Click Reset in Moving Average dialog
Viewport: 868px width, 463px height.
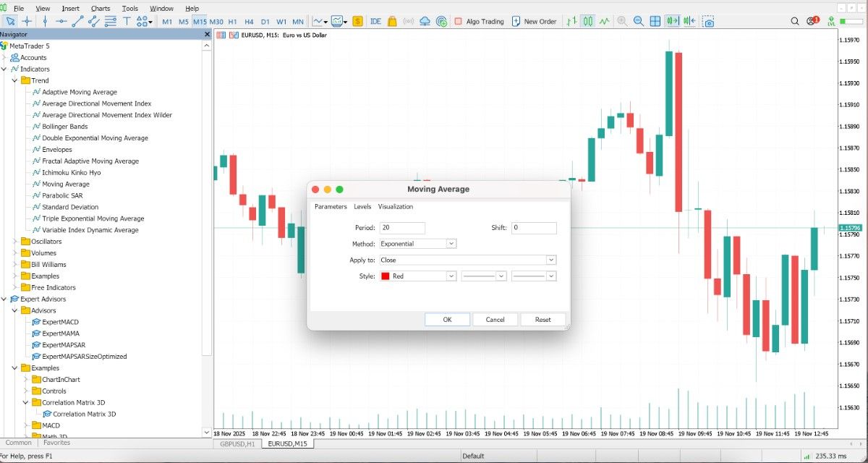click(x=543, y=319)
